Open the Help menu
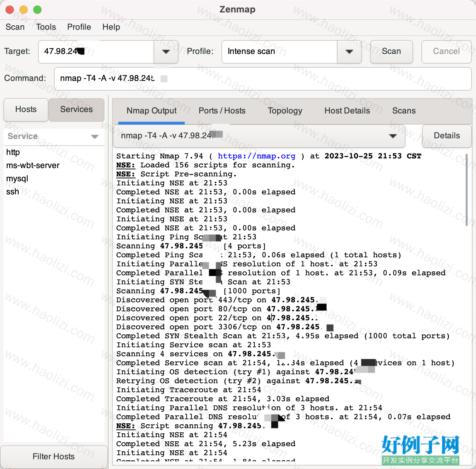 (111, 27)
